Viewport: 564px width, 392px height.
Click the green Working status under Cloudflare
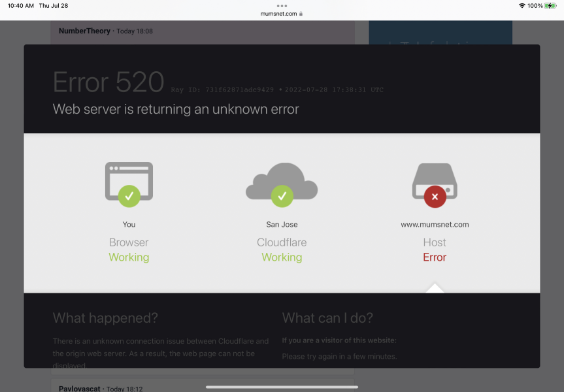tap(282, 257)
